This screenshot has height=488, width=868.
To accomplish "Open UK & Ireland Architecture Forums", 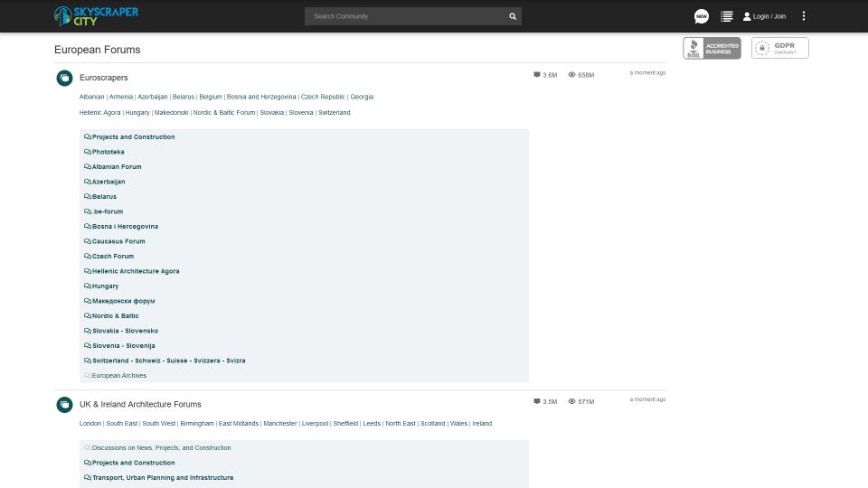I will (140, 405).
